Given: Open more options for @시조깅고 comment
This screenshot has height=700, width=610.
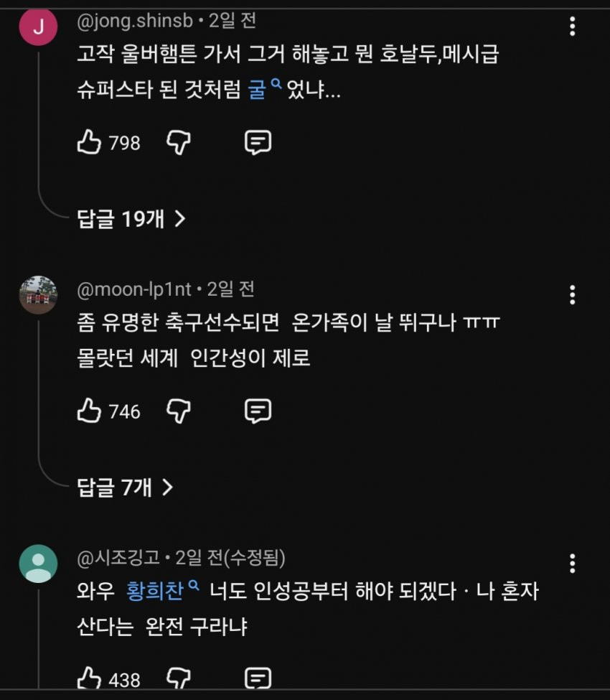Looking at the screenshot, I should [572, 563].
